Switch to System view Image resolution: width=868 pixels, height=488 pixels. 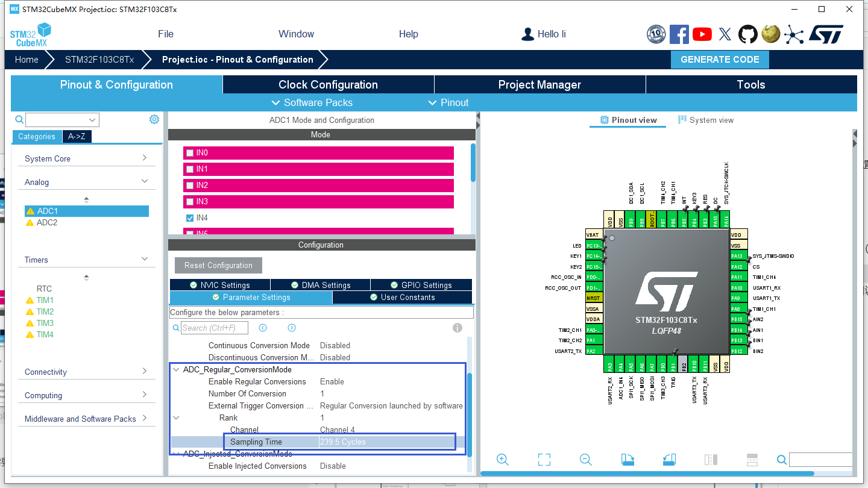click(x=706, y=120)
